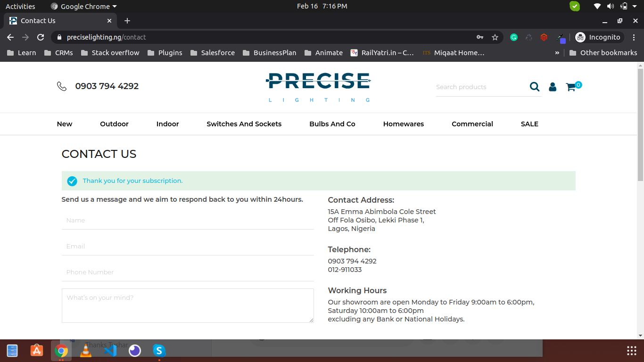
Task: Open the Outdoor menu category
Action: coord(114,124)
